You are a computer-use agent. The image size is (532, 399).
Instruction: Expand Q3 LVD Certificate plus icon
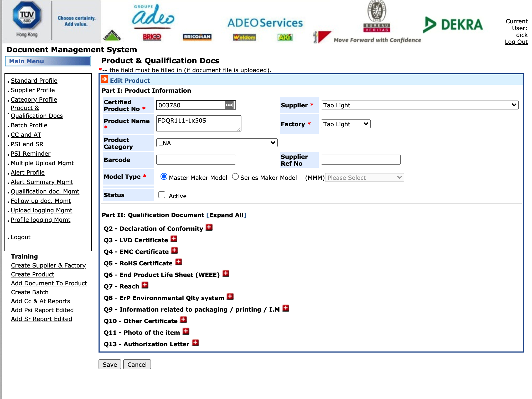click(174, 239)
